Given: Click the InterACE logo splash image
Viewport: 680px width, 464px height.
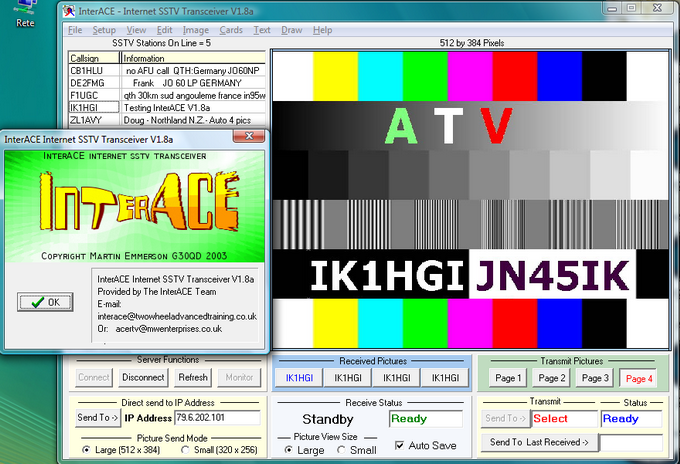Looking at the screenshot, I should (x=134, y=206).
